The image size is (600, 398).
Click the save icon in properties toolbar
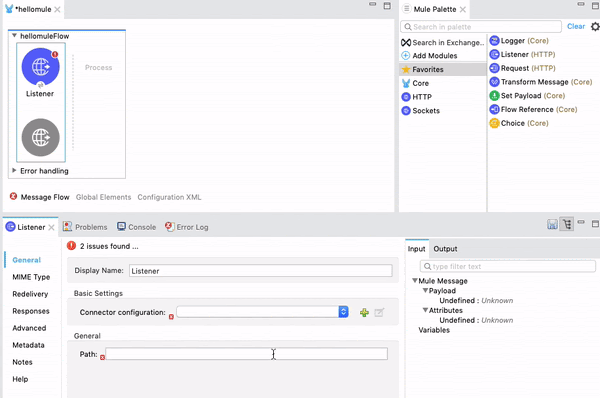click(552, 225)
